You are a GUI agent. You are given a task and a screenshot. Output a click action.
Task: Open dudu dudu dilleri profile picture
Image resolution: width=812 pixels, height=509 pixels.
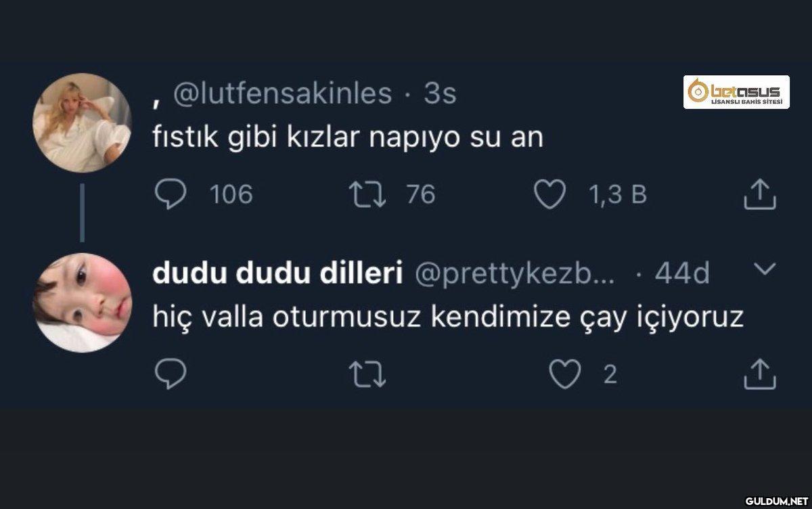click(x=83, y=303)
